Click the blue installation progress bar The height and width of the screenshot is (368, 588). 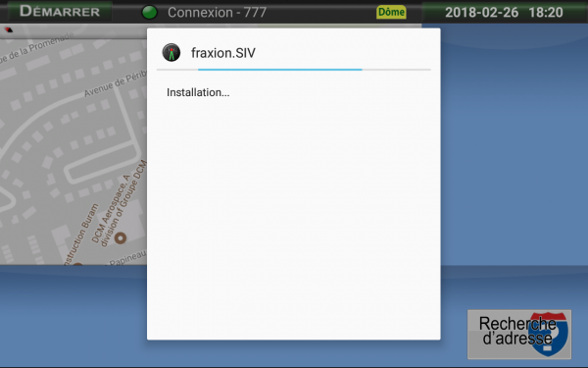pyautogui.click(x=279, y=70)
